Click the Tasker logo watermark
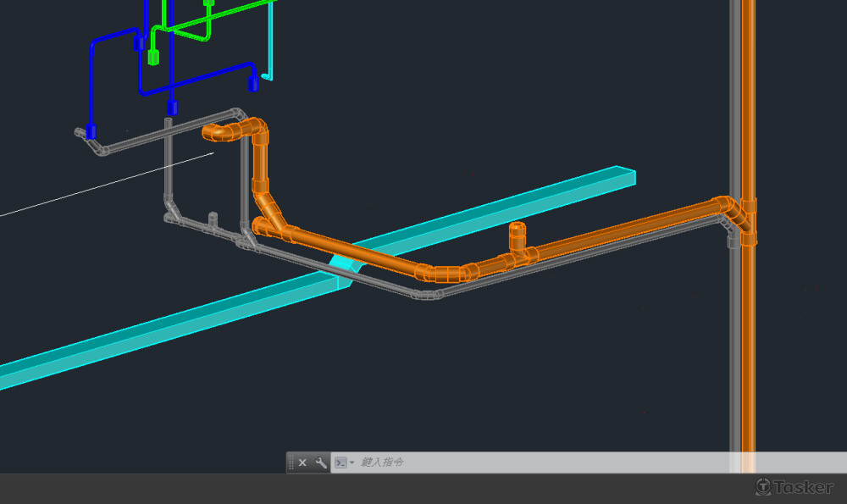Screen dimensions: 847x504 pyautogui.click(x=794, y=487)
